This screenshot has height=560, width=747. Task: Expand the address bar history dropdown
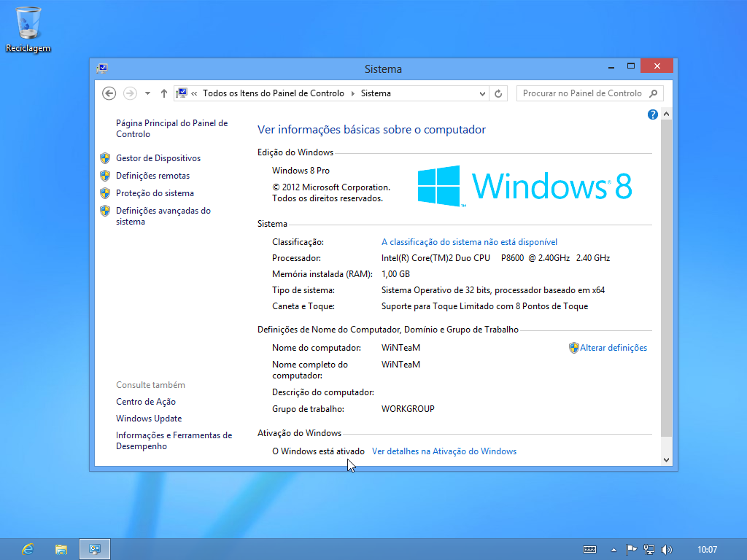click(482, 94)
